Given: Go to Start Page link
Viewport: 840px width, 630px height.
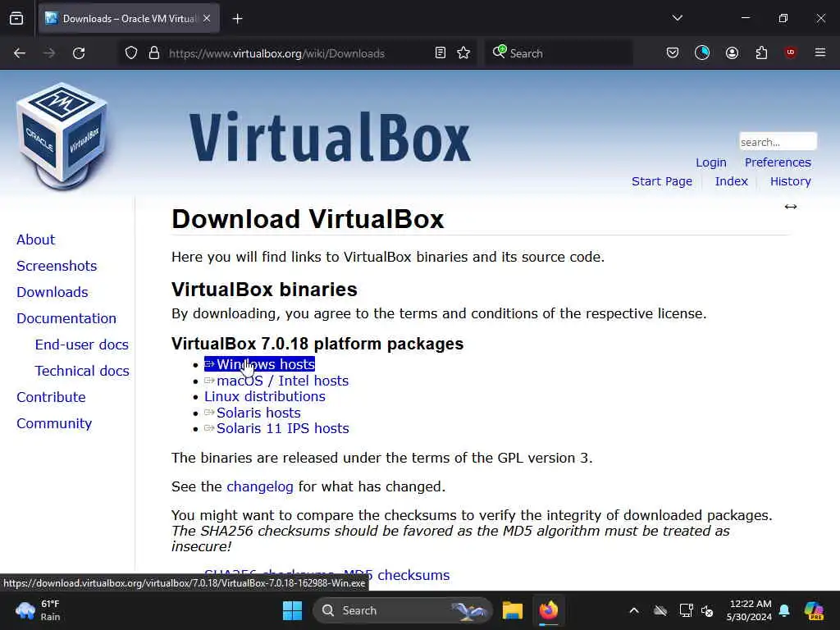Looking at the screenshot, I should click(662, 181).
